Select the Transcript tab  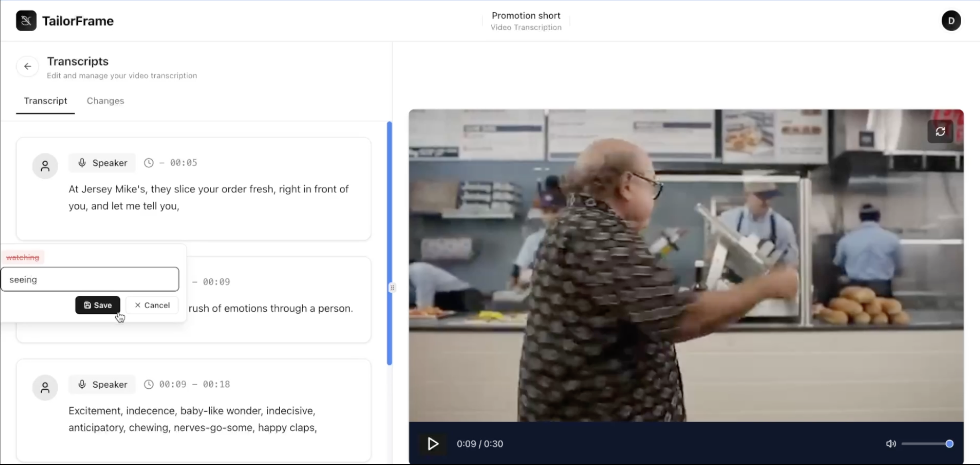[x=45, y=101]
